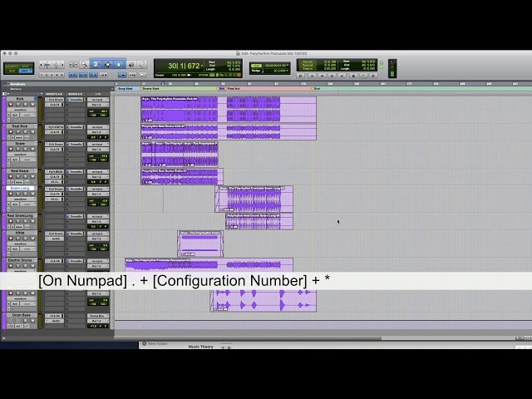Click the Online transport button
The height and width of the screenshot is (399, 532).
[x=301, y=76]
